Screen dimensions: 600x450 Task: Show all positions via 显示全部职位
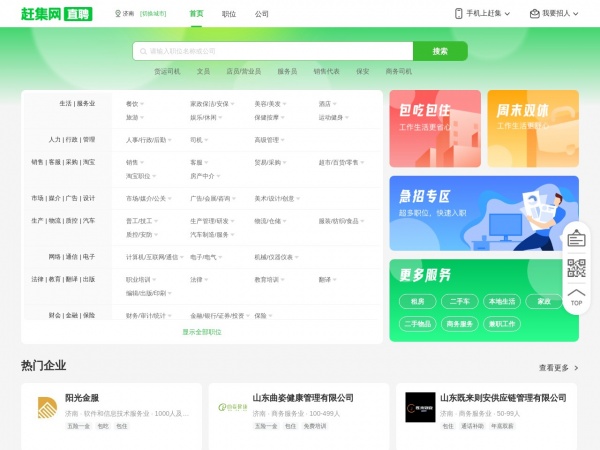click(x=202, y=331)
